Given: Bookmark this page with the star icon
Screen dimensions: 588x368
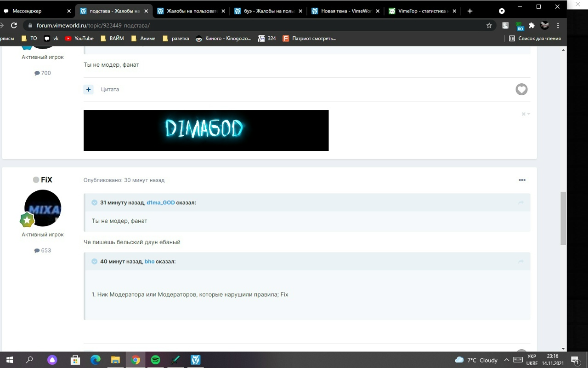Looking at the screenshot, I should coord(489,25).
